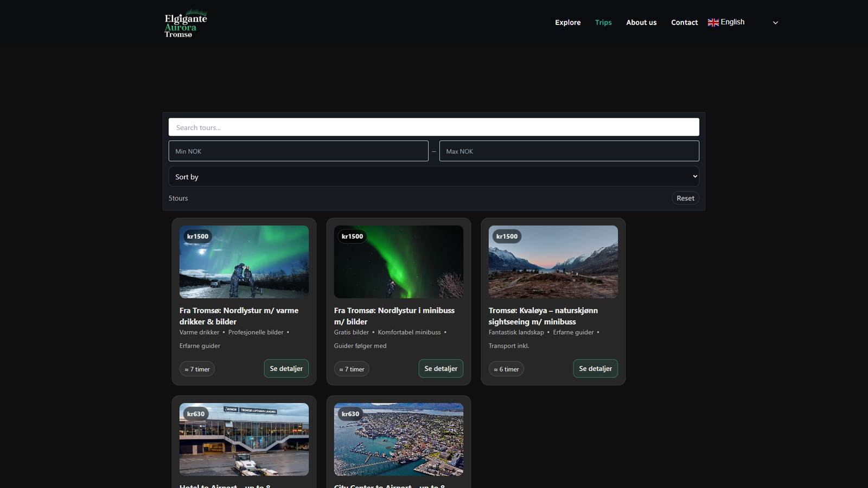Go to the Trips page

click(x=603, y=22)
